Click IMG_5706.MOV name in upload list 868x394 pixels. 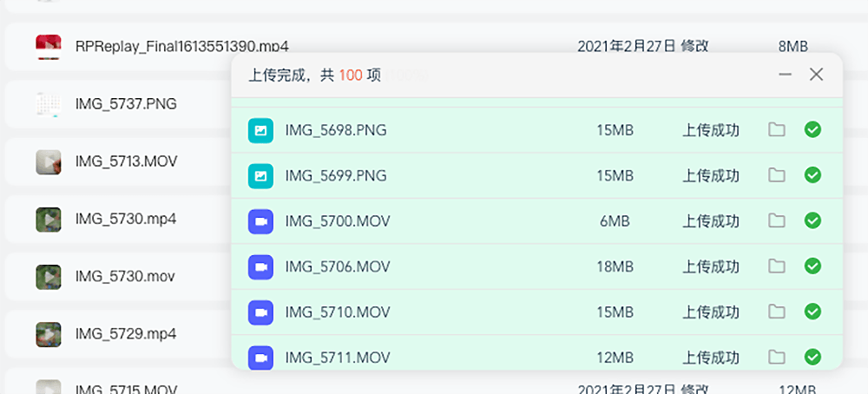pyautogui.click(x=338, y=266)
